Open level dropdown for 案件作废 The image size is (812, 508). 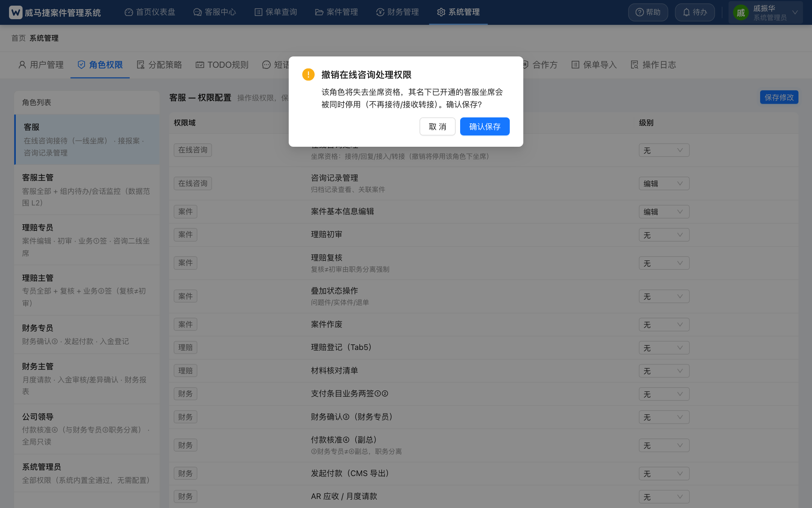[664, 325]
